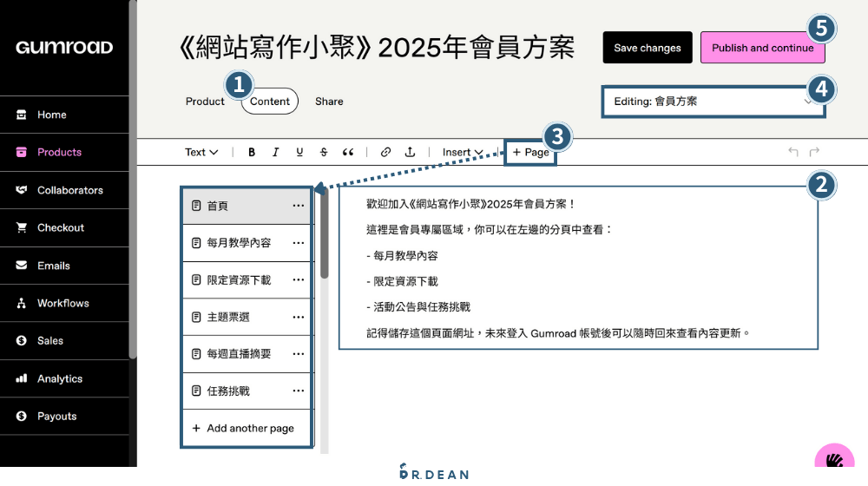Open Checkout in the sidebar

pyautogui.click(x=64, y=227)
